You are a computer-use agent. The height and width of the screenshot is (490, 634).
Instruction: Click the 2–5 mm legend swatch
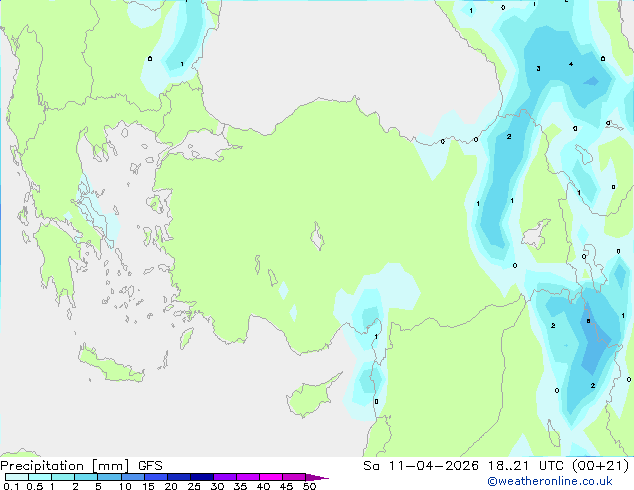point(86,477)
